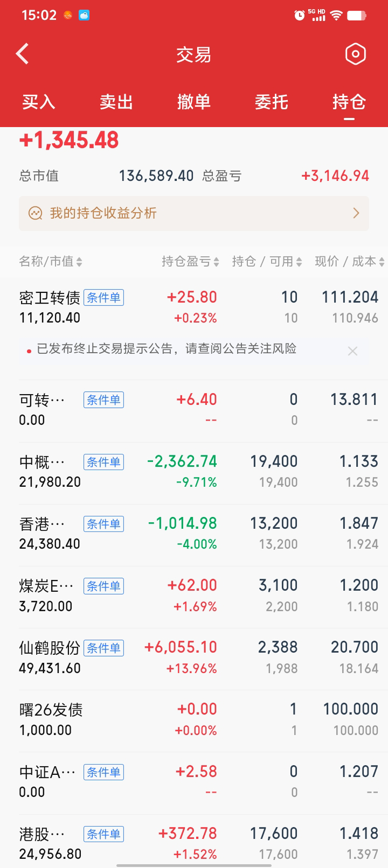The image size is (388, 868).
Task: Open 条件单 tag for 密卫转债
Action: 103,297
